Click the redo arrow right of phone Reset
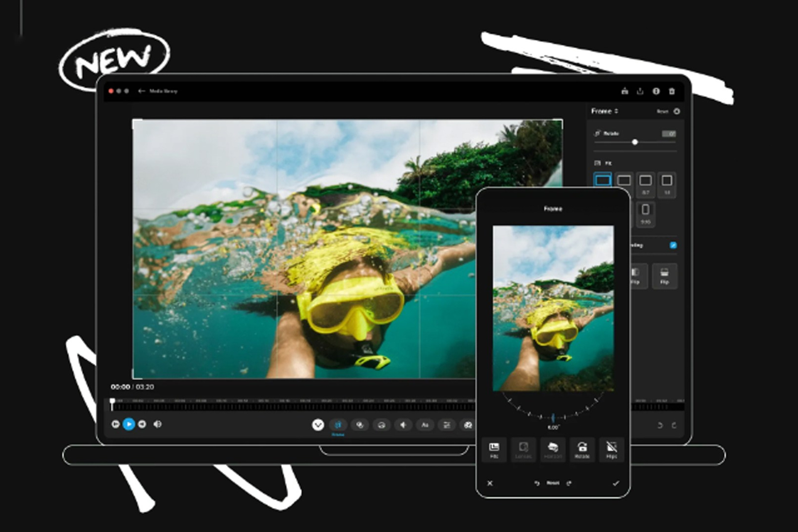Image resolution: width=798 pixels, height=532 pixels. click(569, 483)
